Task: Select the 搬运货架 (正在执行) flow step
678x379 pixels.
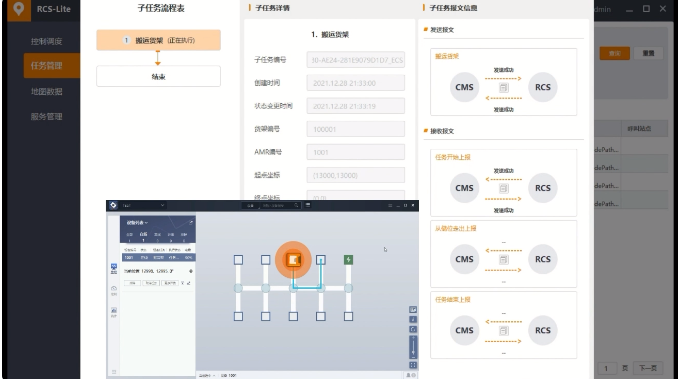Action: 158,40
